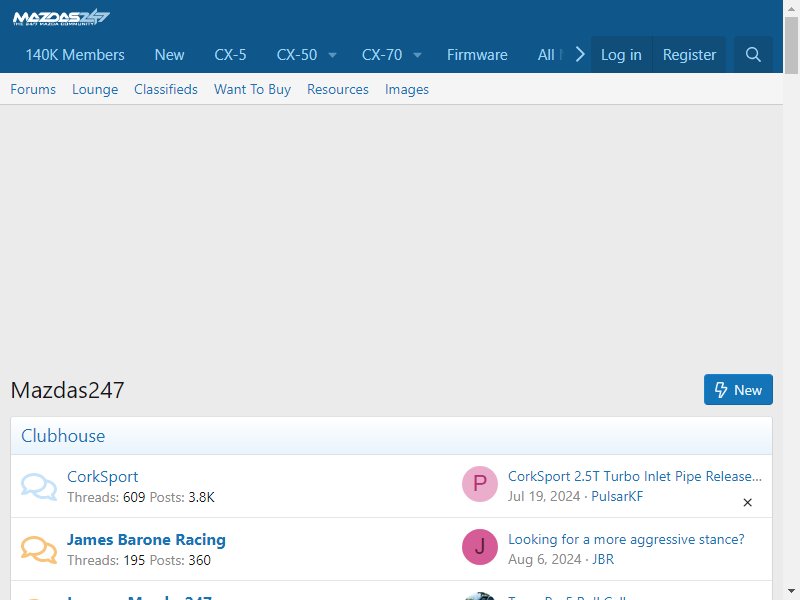This screenshot has height=600, width=800.
Task: Click the blue New button
Action: tap(738, 390)
